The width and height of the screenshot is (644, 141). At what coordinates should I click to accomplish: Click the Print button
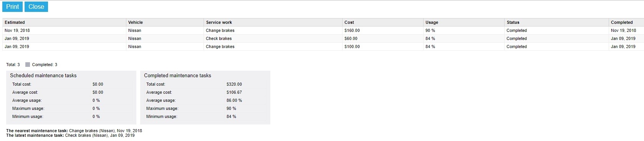13,7
